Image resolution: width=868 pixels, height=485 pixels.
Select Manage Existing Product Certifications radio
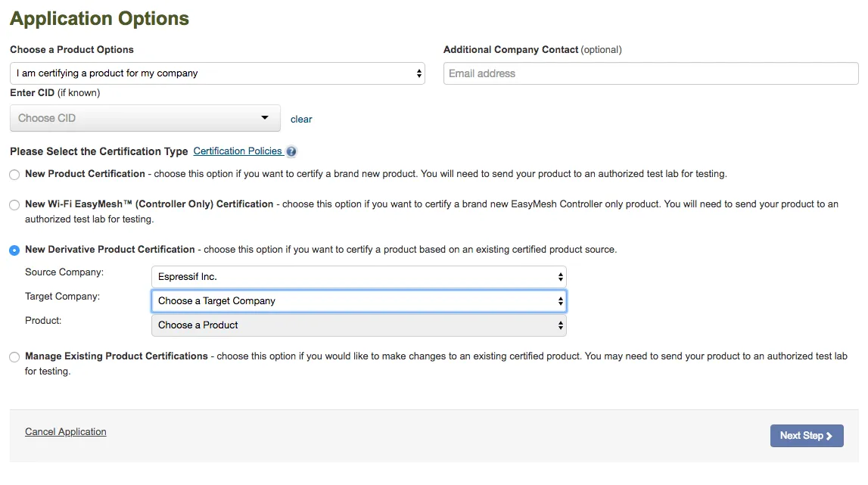tap(15, 357)
